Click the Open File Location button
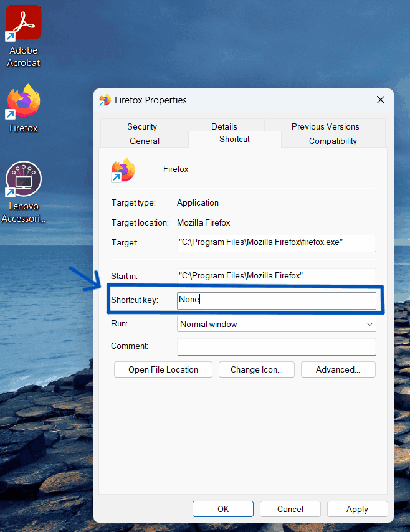 pos(163,369)
